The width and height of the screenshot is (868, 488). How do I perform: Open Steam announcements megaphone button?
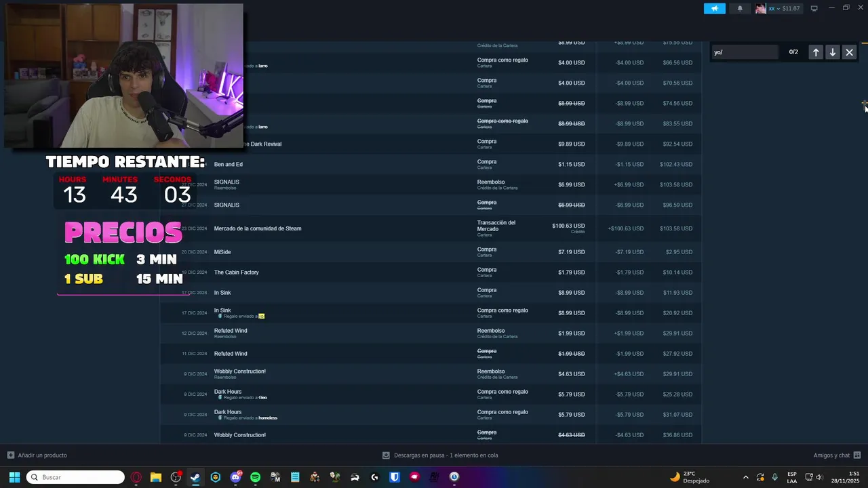coord(714,9)
